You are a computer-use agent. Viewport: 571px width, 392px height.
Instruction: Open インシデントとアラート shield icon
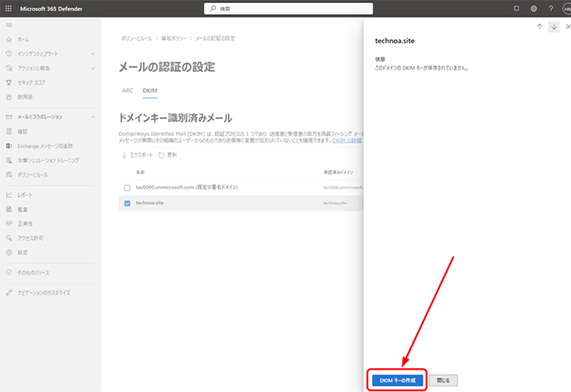click(x=9, y=54)
